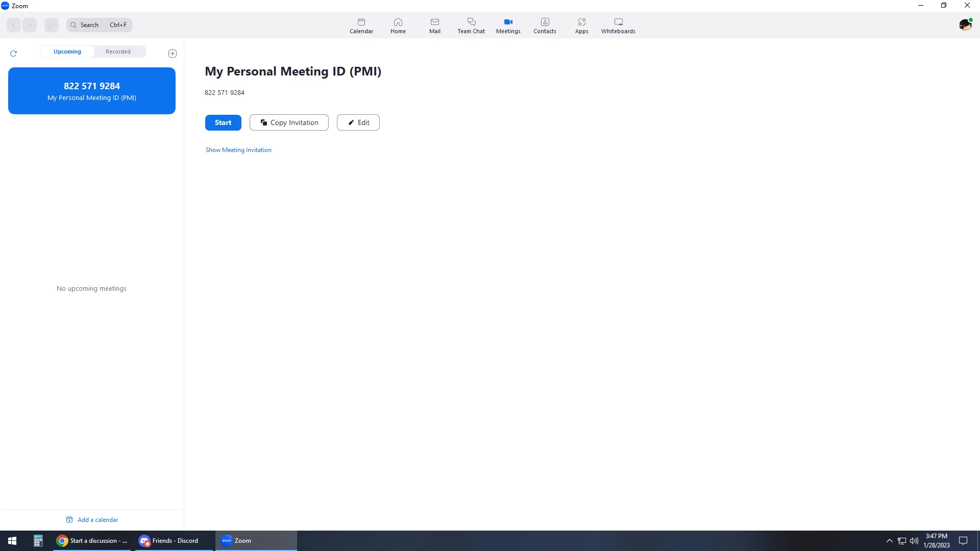Screen dimensions: 980x551
Task: Open the Apps icon
Action: point(581,26)
